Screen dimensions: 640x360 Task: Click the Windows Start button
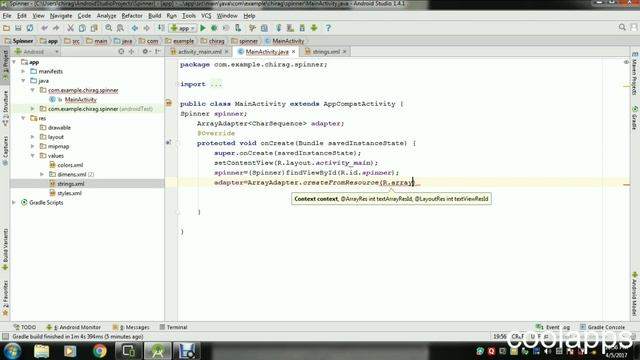click(12, 351)
